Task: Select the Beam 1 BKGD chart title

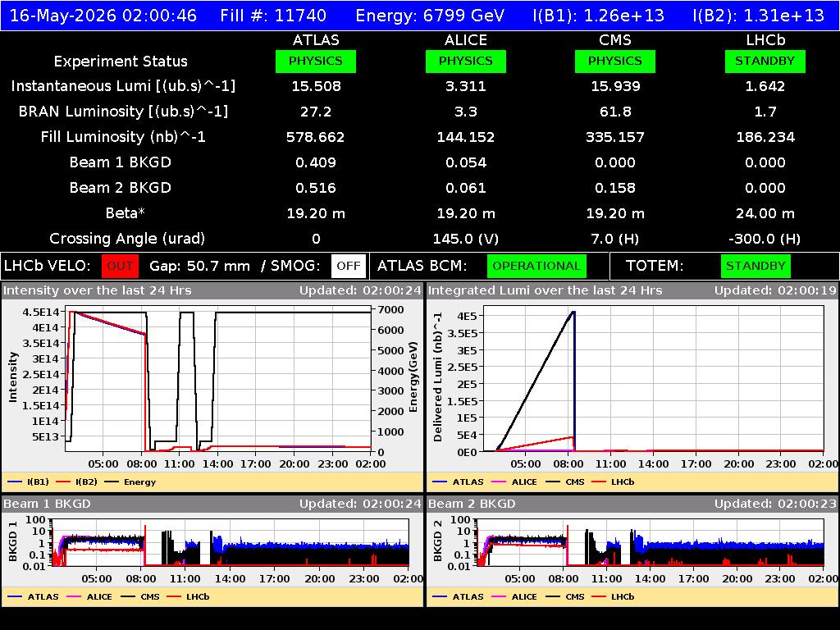Action: coord(47,504)
